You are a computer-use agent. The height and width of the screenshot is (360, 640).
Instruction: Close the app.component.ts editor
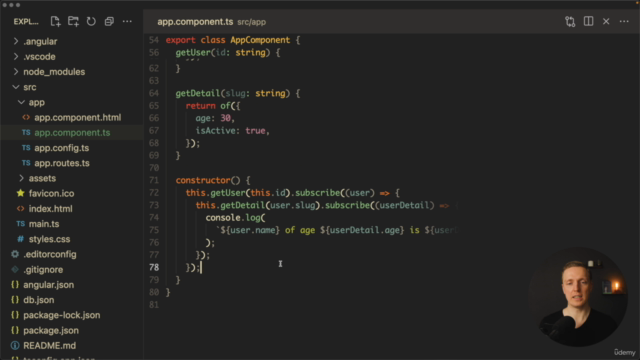(606, 21)
